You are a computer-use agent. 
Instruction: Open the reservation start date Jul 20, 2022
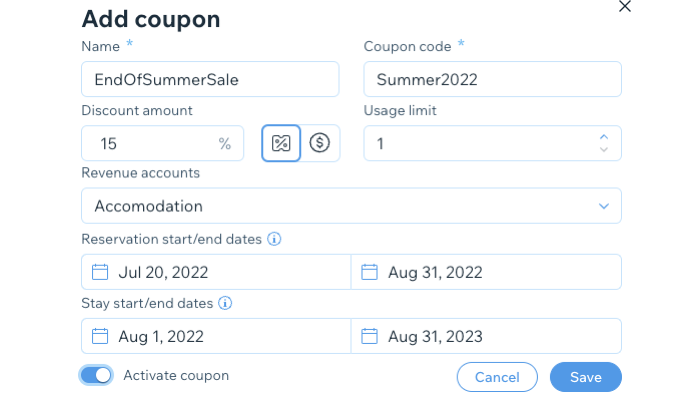[x=216, y=272]
